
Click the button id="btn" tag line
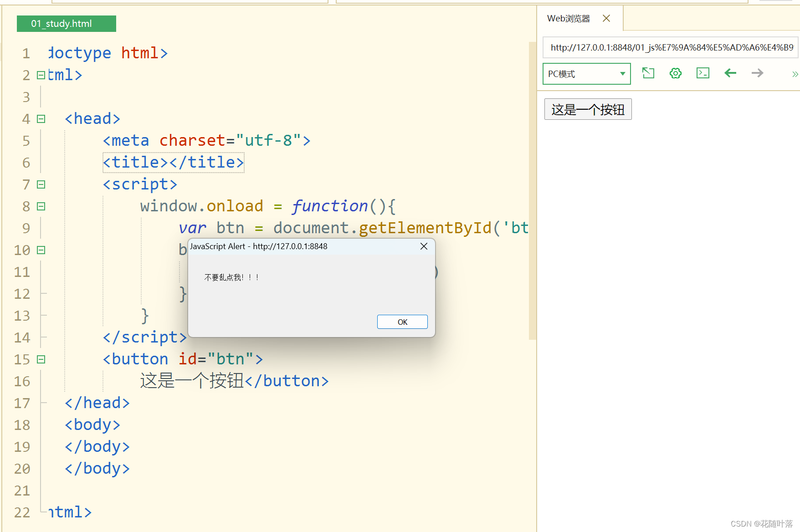point(183,359)
